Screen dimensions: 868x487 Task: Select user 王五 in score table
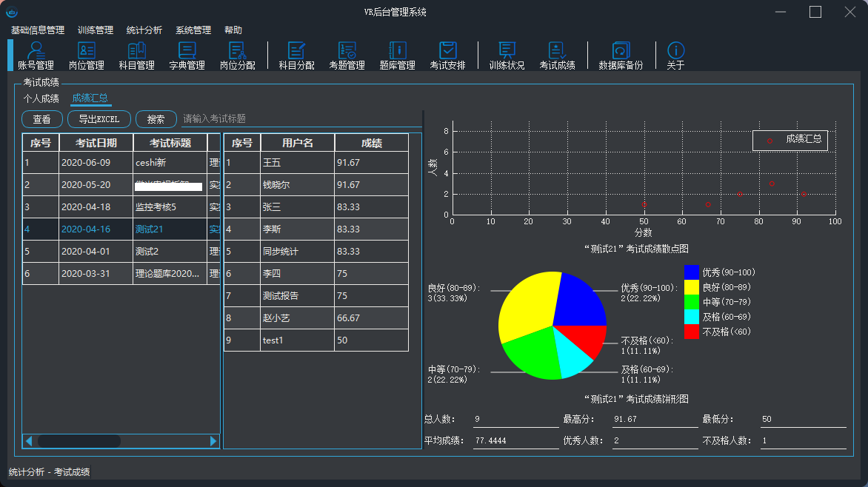click(x=316, y=163)
